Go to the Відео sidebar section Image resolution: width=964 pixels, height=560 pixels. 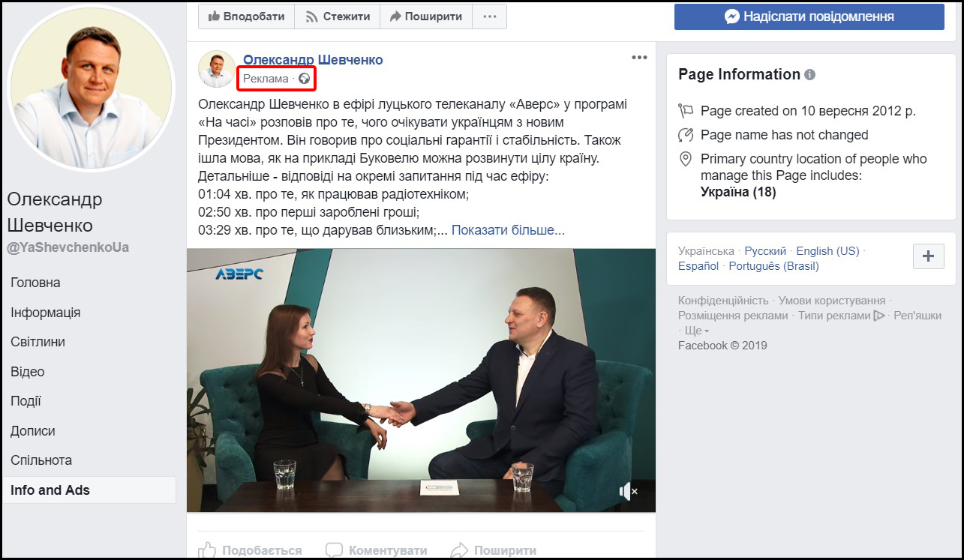[x=27, y=372]
